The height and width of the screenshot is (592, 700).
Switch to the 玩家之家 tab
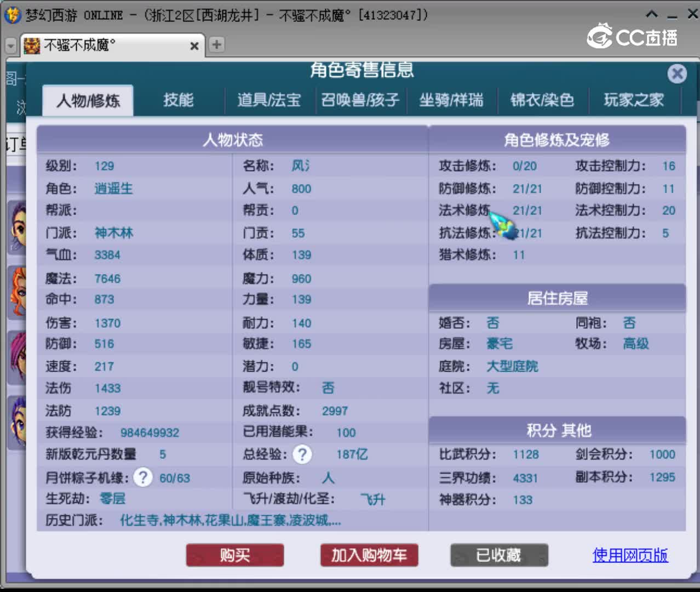click(x=634, y=100)
